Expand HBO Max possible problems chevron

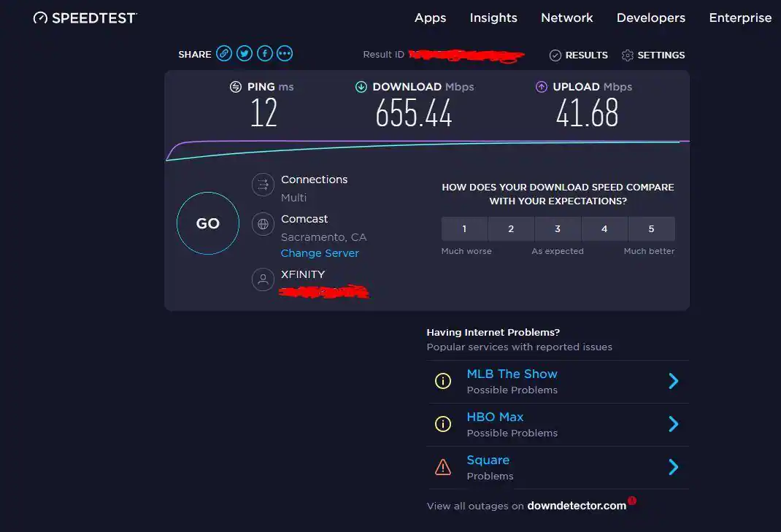[673, 424]
